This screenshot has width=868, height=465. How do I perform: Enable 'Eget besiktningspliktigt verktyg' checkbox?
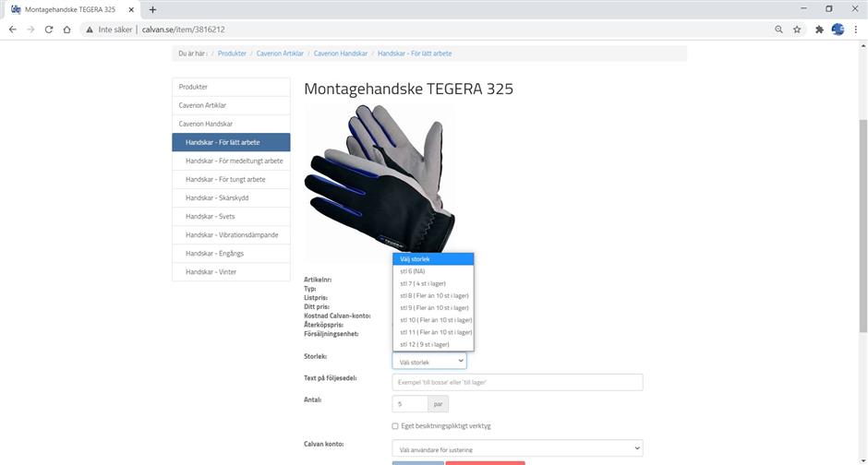click(x=395, y=426)
